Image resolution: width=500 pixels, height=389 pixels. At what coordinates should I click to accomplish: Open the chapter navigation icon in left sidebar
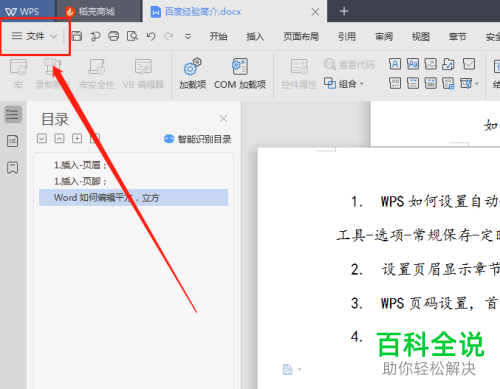(x=13, y=141)
